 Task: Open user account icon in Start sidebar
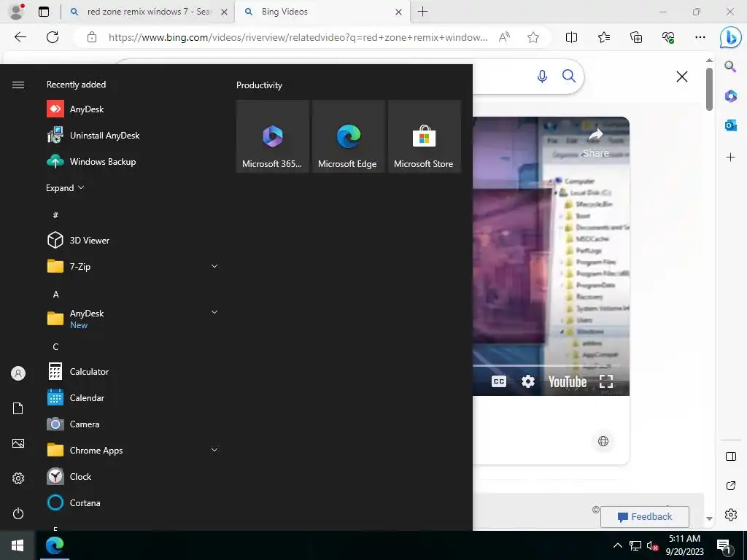tap(18, 373)
